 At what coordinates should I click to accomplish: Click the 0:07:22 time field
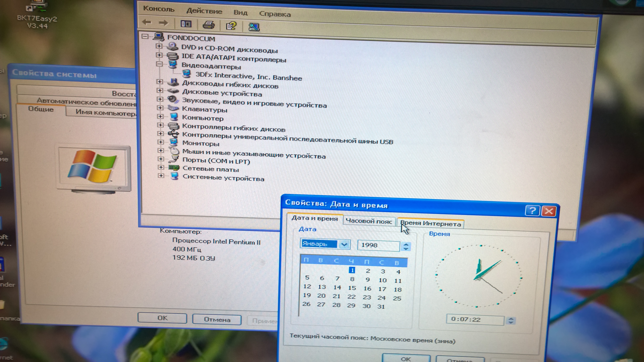(x=475, y=320)
